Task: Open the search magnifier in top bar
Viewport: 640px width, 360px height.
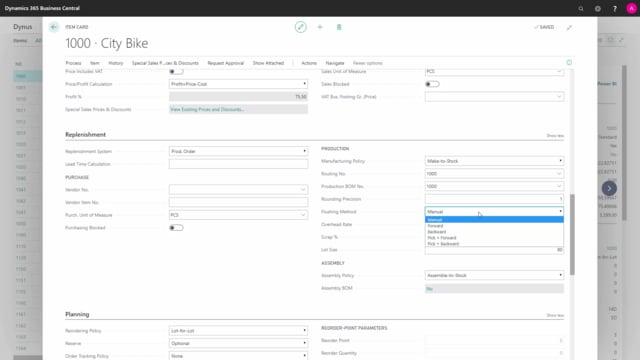Action: click(x=581, y=8)
